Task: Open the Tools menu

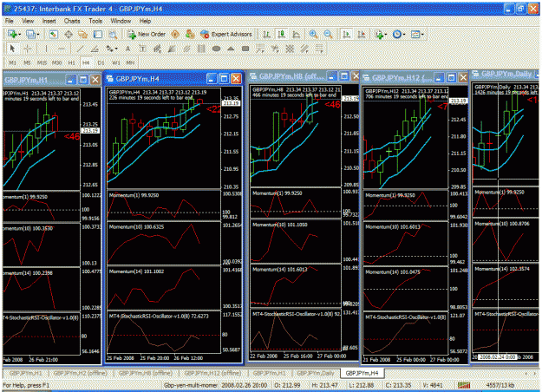Action: pyautogui.click(x=95, y=21)
